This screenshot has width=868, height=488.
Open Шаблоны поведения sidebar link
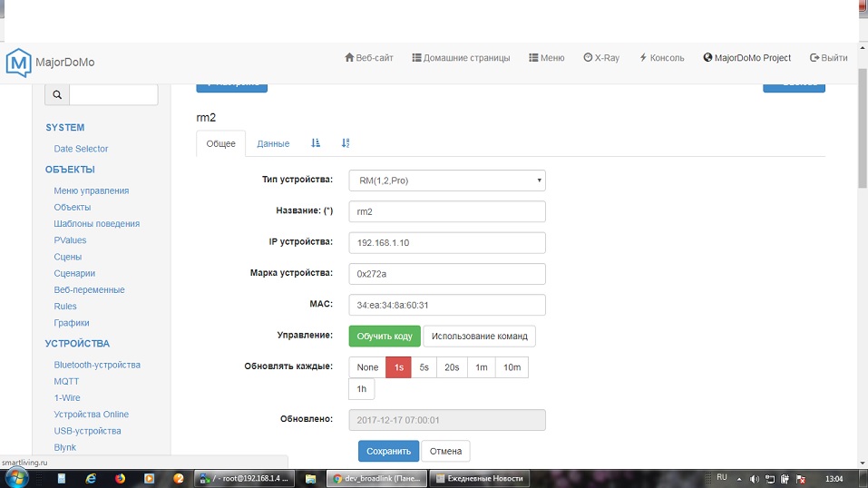coord(97,224)
